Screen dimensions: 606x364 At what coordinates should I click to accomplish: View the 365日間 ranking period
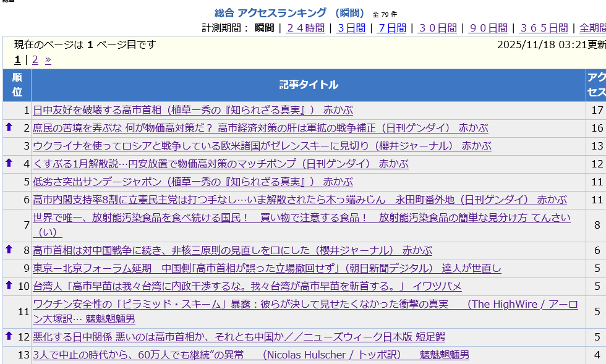[543, 28]
